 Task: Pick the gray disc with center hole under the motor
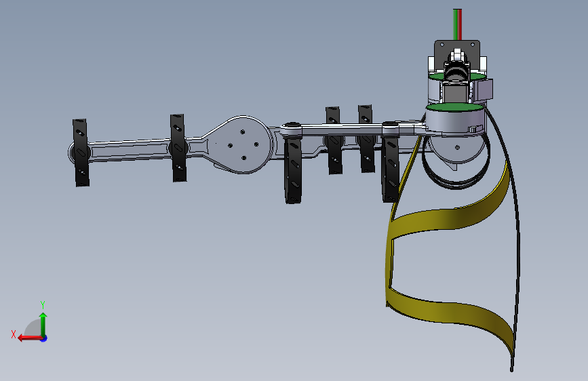click(456, 148)
